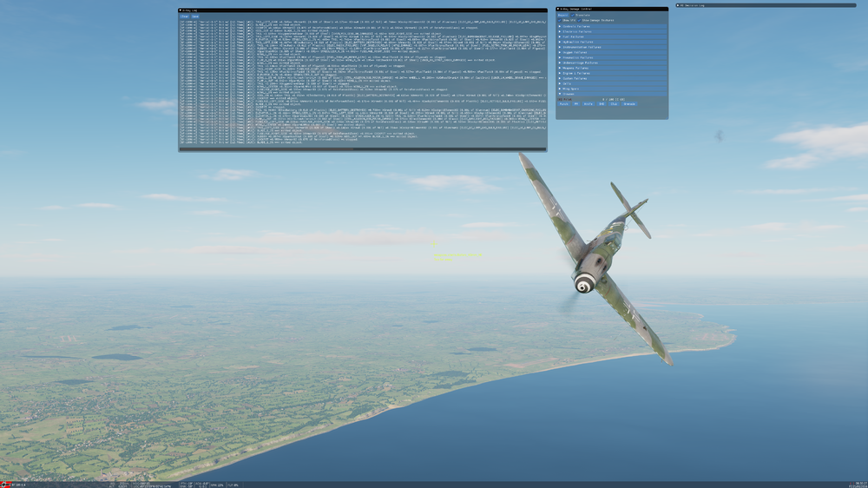The width and height of the screenshot is (868, 488).
Task: Click the Clear button in X-Ray Log
Action: pyautogui.click(x=184, y=16)
